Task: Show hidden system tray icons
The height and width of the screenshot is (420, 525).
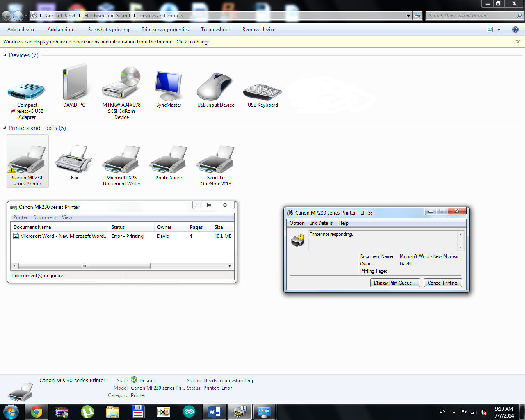Action: tap(454, 412)
